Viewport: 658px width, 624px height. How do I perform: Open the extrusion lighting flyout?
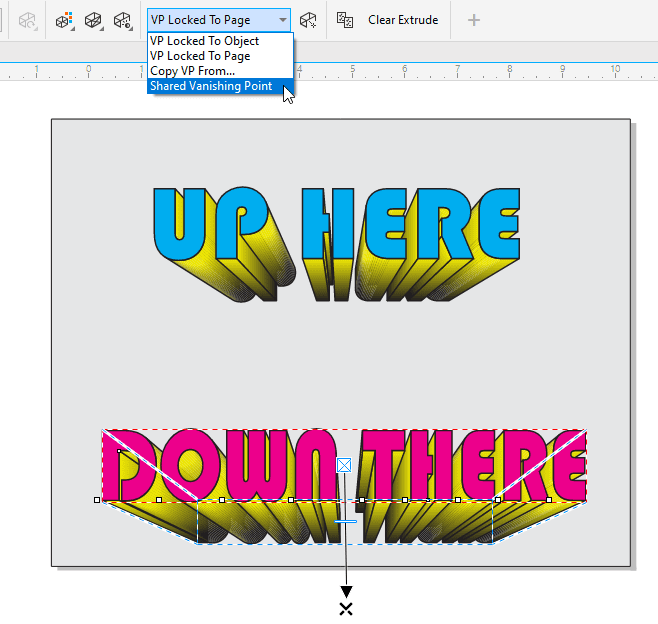click(123, 20)
